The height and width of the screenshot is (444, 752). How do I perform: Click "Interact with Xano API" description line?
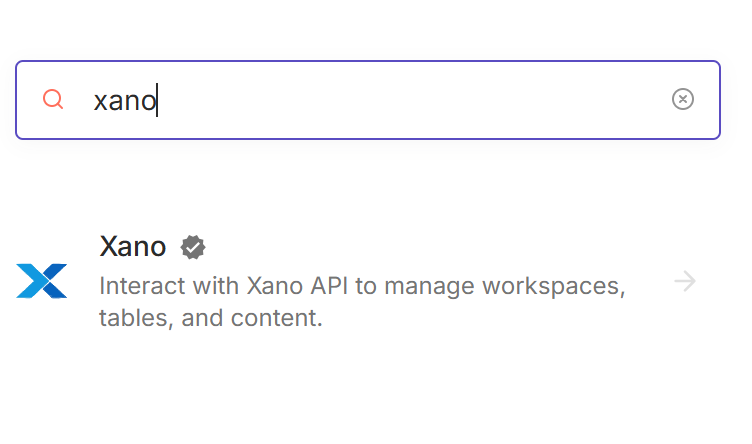click(x=225, y=286)
